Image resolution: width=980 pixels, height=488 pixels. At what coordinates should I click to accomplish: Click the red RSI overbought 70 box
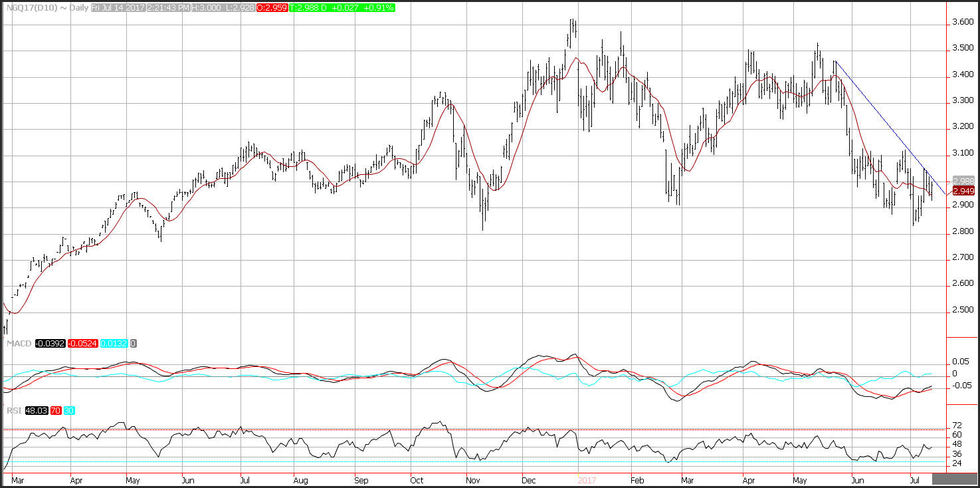click(55, 411)
